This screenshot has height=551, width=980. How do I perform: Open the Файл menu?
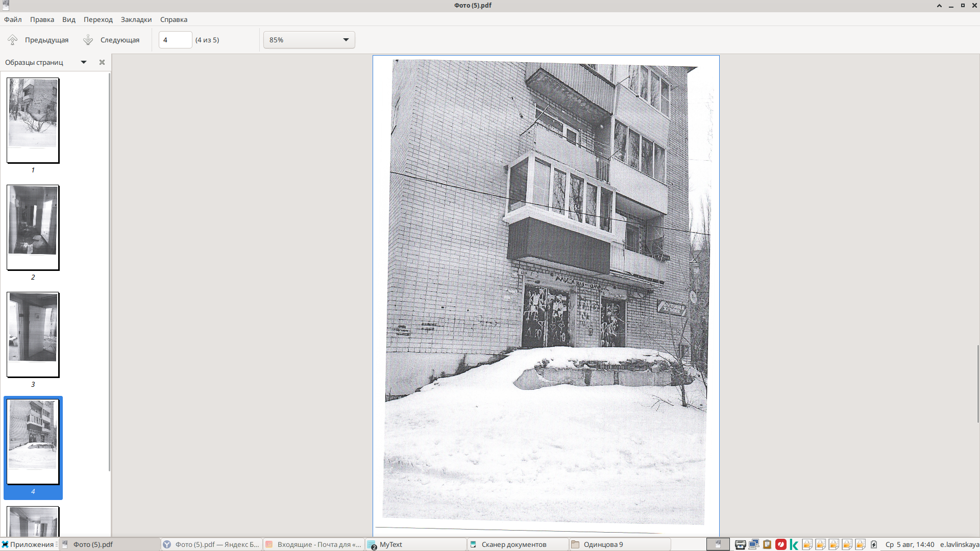click(13, 19)
